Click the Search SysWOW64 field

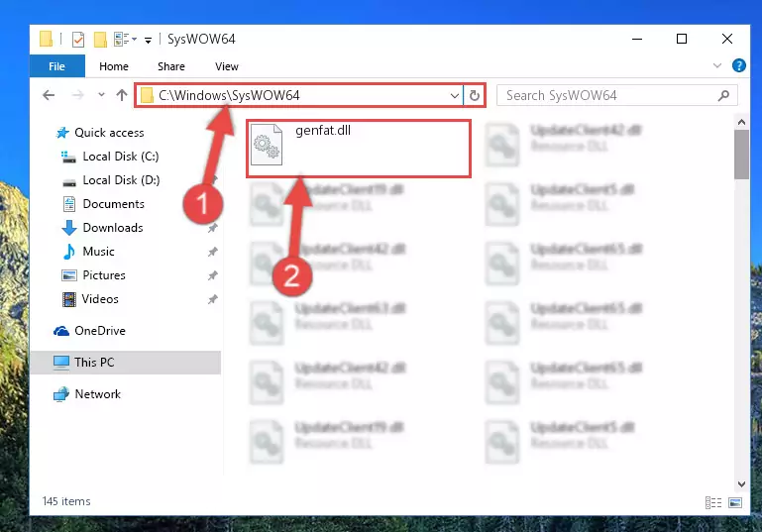click(x=616, y=95)
